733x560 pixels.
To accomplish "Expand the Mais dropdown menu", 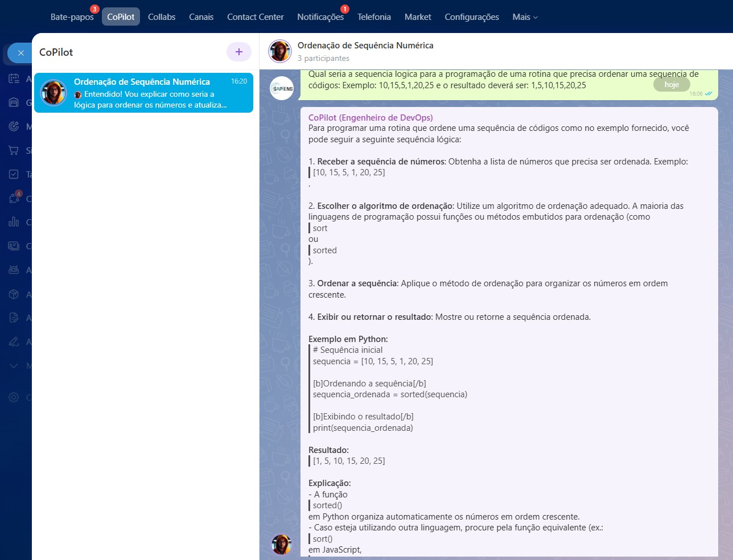I will [525, 17].
